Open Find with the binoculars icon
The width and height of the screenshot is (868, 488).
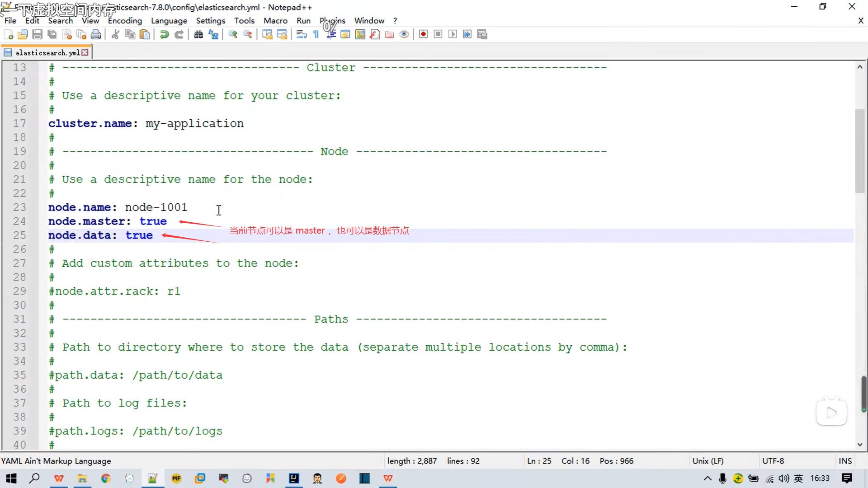click(198, 34)
